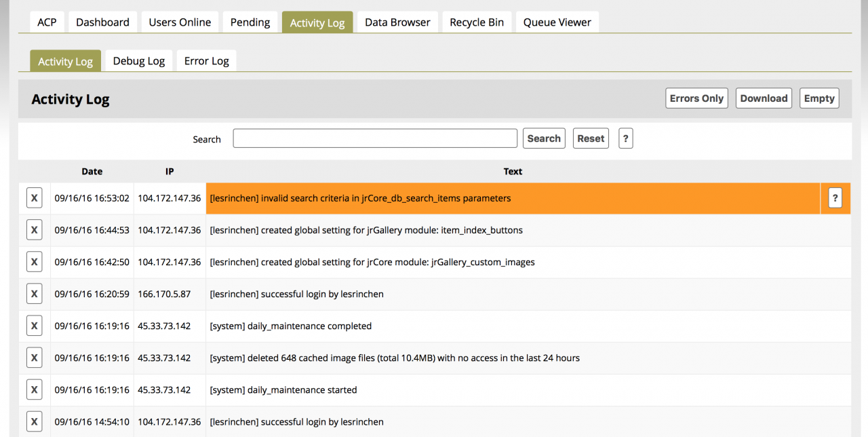This screenshot has width=868, height=437.
Task: Delete the cached image files log entry
Action: click(x=34, y=358)
